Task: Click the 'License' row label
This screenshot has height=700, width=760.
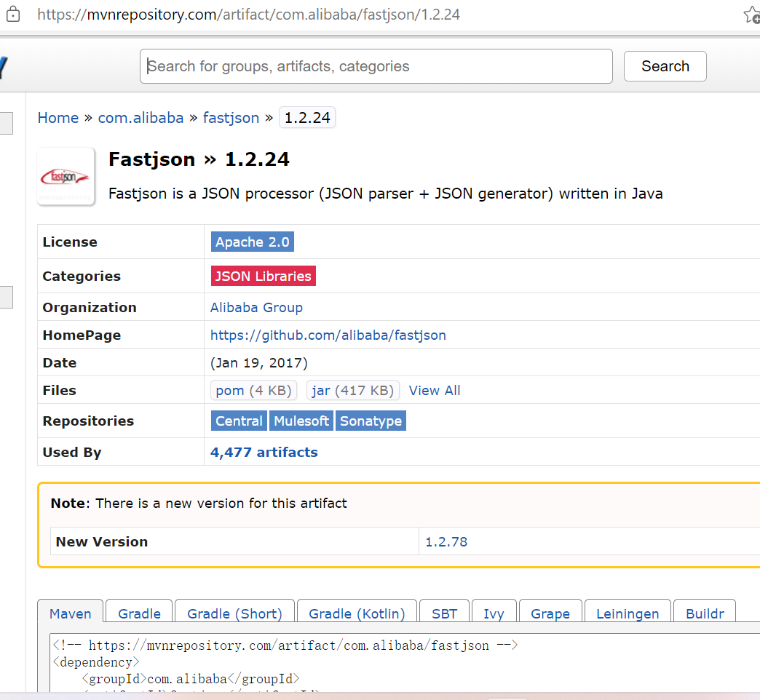Action: point(70,242)
